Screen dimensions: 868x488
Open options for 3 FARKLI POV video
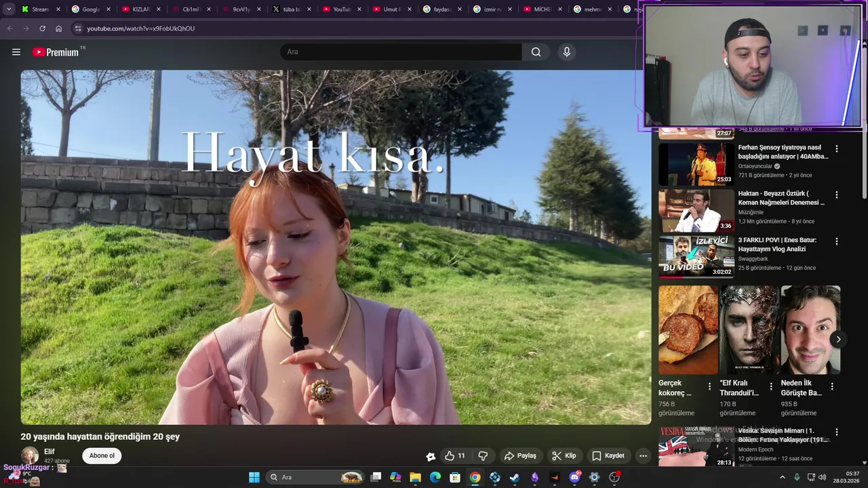point(836,241)
